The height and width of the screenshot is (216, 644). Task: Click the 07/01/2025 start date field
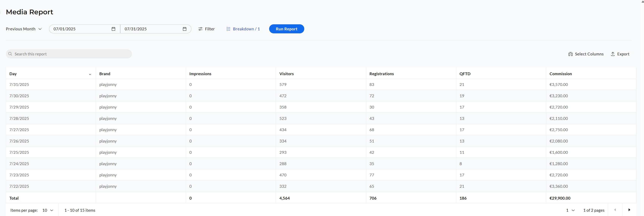[85, 29]
